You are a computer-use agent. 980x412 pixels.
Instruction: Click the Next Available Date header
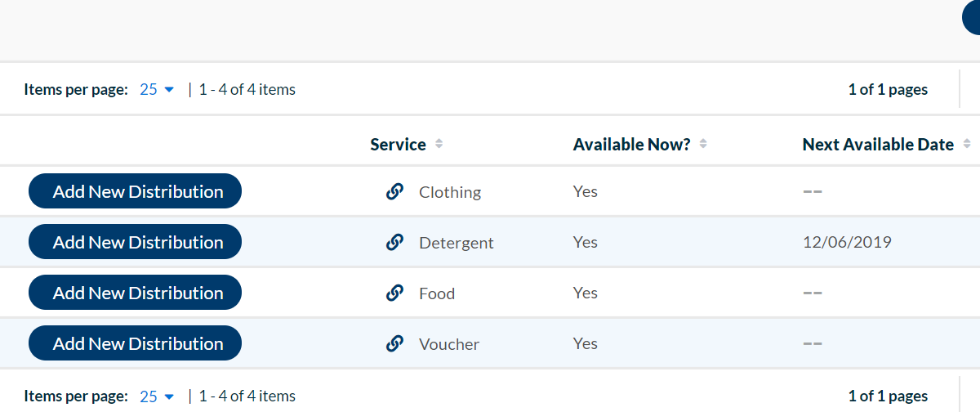pos(878,145)
